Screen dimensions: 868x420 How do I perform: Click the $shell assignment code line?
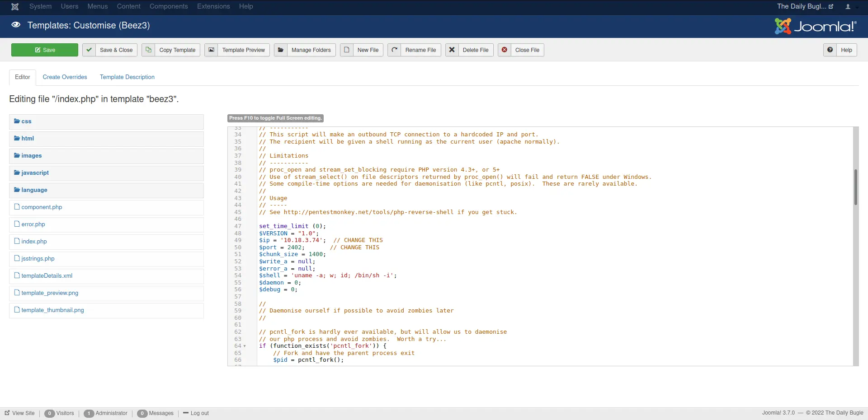click(328, 275)
